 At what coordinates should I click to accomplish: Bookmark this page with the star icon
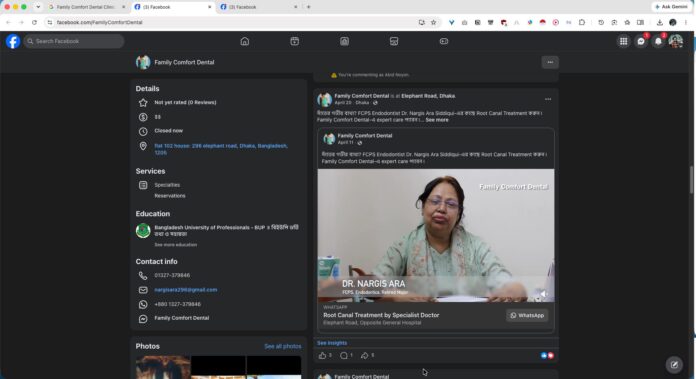434,22
